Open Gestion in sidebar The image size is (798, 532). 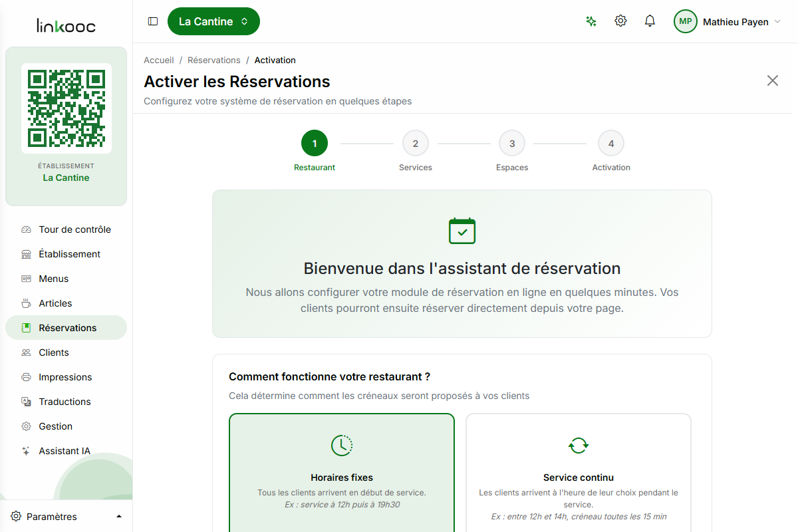click(x=66, y=426)
